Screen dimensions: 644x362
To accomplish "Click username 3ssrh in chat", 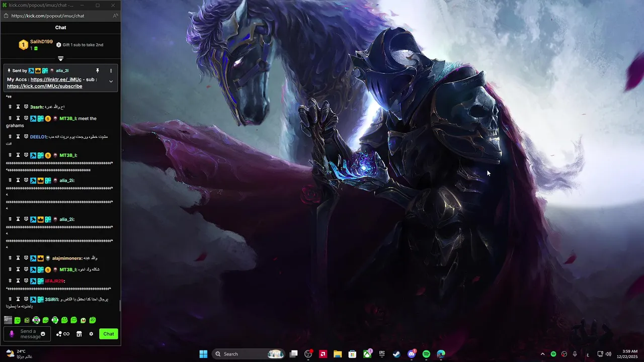I will [36, 107].
